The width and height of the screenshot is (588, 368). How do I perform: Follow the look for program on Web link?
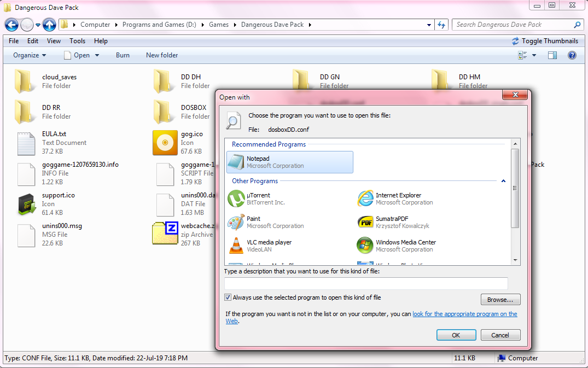click(x=465, y=314)
